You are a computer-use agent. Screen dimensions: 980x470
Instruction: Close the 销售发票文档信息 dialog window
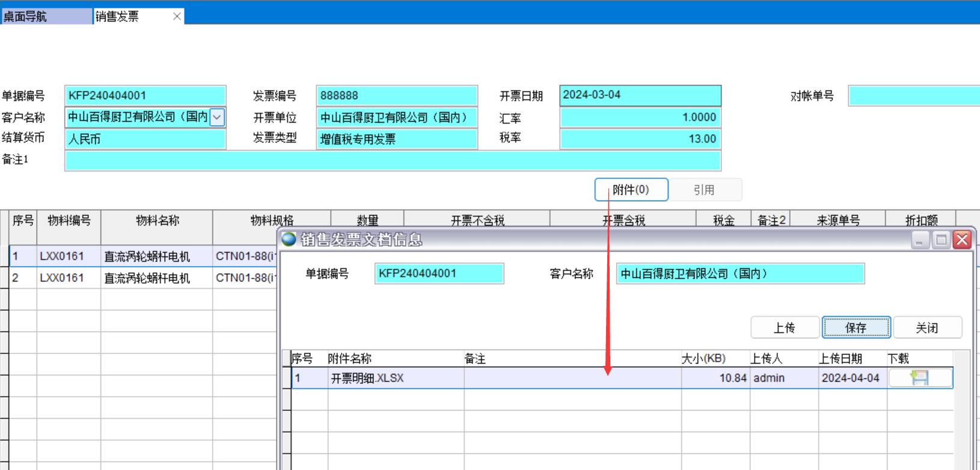(x=962, y=240)
